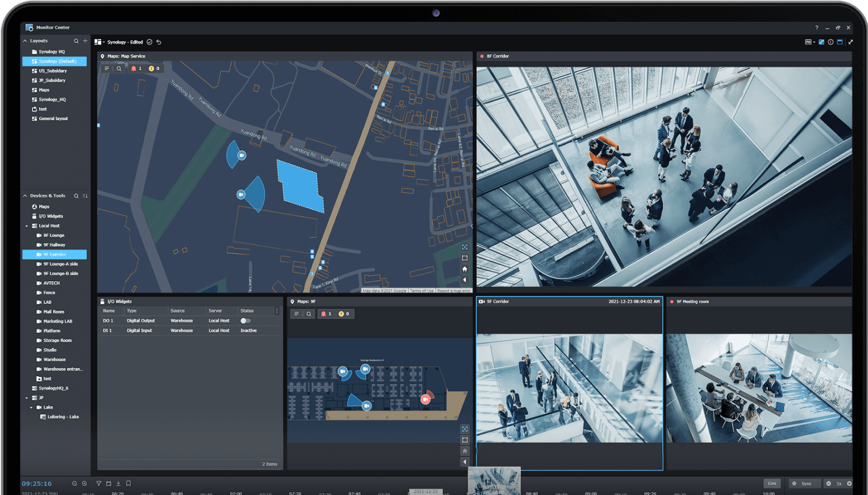Viewport: 868px width, 495px height.
Task: Select the 9F Lounge-A side camera
Action: [x=60, y=264]
